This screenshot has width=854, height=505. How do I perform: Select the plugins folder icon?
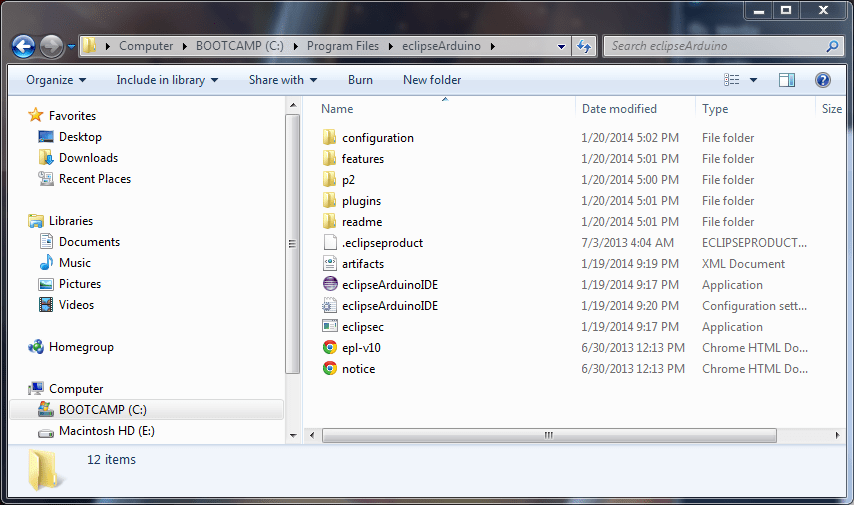329,200
